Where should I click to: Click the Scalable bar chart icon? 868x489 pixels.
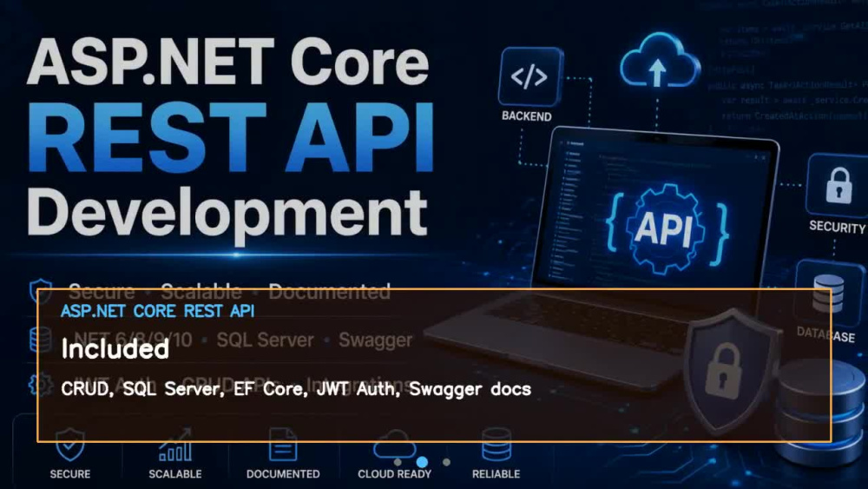[175, 445]
